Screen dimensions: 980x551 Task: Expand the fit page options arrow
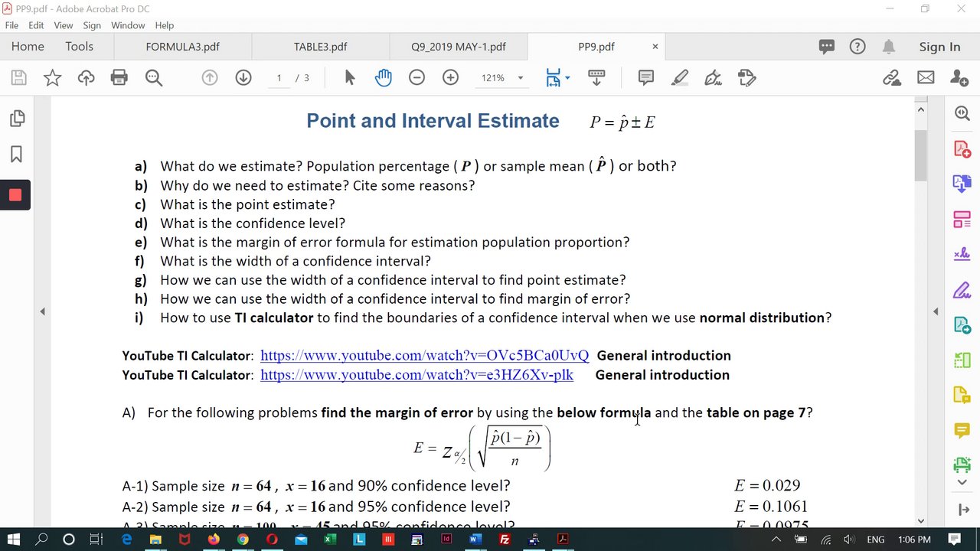pos(567,77)
